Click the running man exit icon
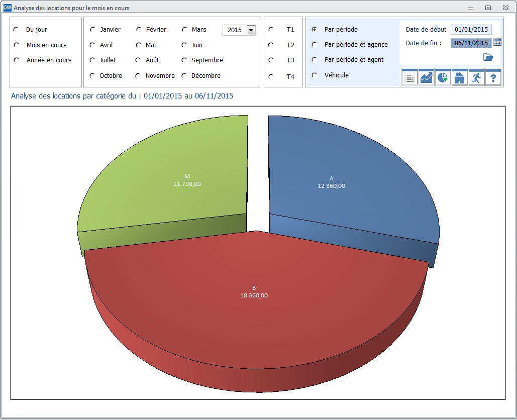The height and width of the screenshot is (420, 517). click(476, 78)
